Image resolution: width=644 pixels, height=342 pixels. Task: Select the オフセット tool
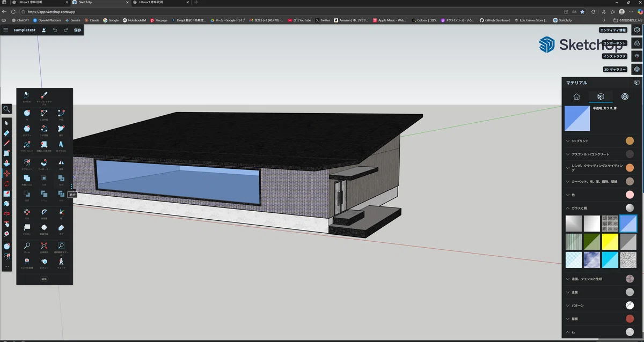coord(27,163)
